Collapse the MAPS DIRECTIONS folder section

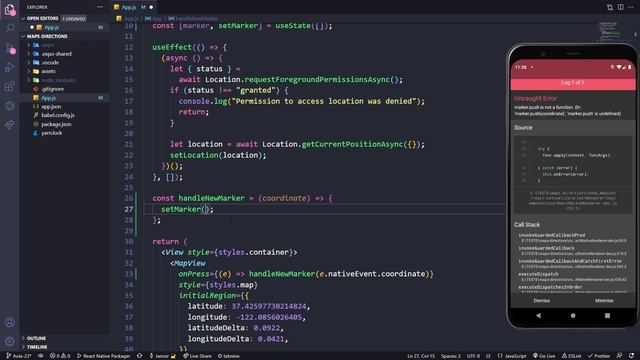pos(47,36)
